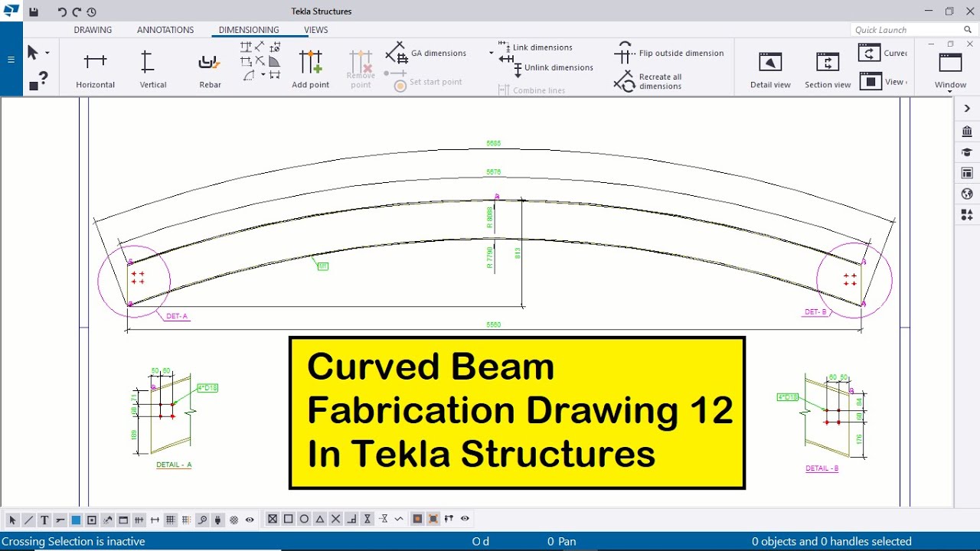This screenshot has height=551, width=980.
Task: Expand the side pane chevron
Action: (967, 109)
